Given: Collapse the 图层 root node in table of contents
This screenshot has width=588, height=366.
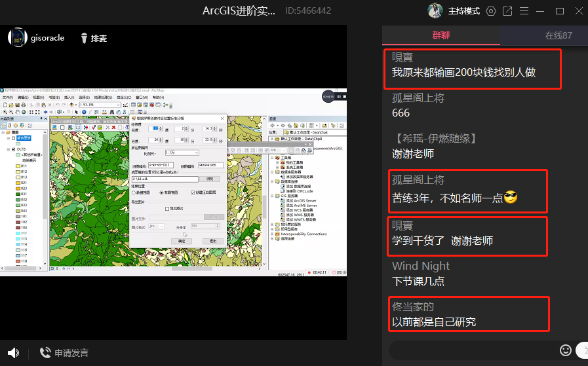Looking at the screenshot, I should [x=3, y=132].
